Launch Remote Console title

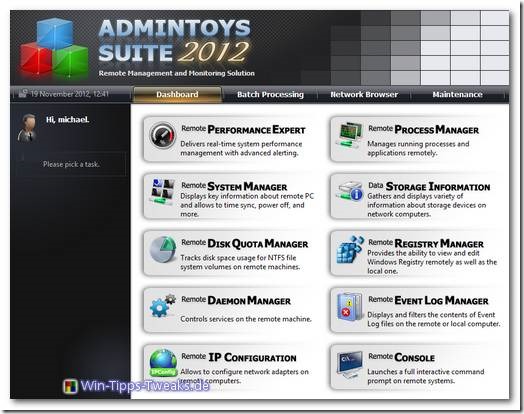[x=401, y=357]
